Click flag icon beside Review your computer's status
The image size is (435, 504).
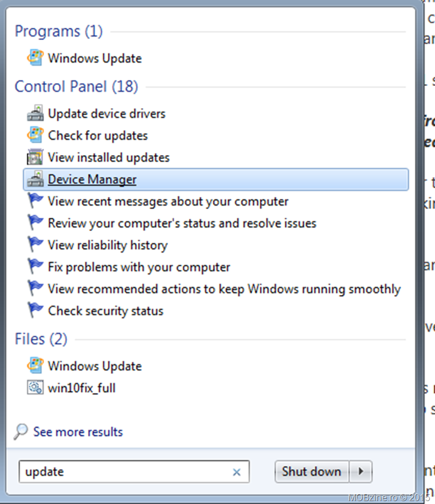[x=35, y=223]
